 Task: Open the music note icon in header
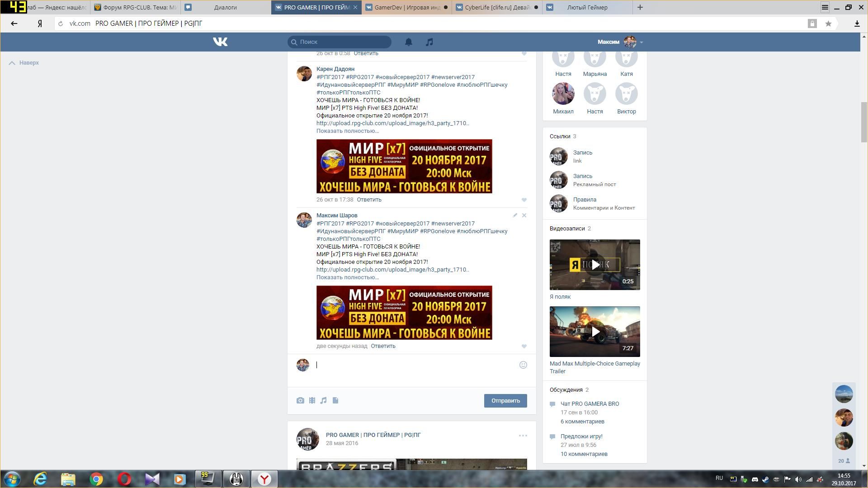[429, 42]
